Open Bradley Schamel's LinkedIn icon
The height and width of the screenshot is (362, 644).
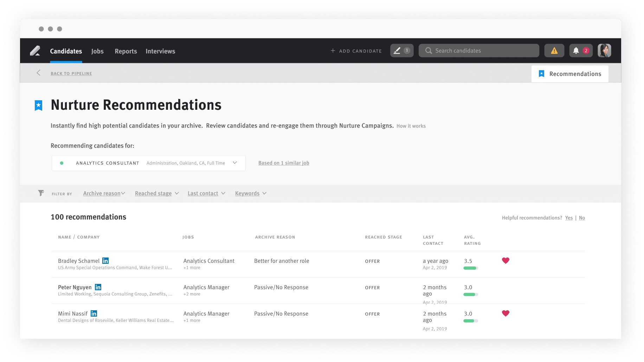click(105, 261)
